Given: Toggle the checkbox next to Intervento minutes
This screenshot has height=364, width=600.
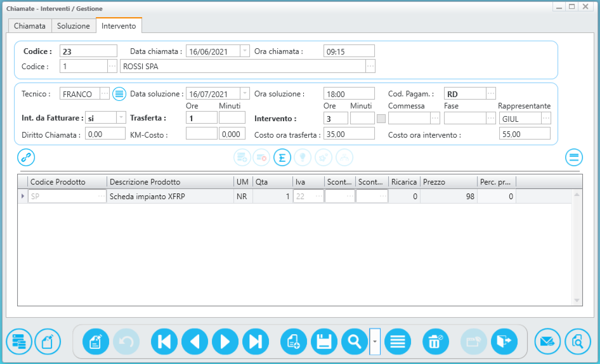Looking at the screenshot, I should [x=381, y=119].
